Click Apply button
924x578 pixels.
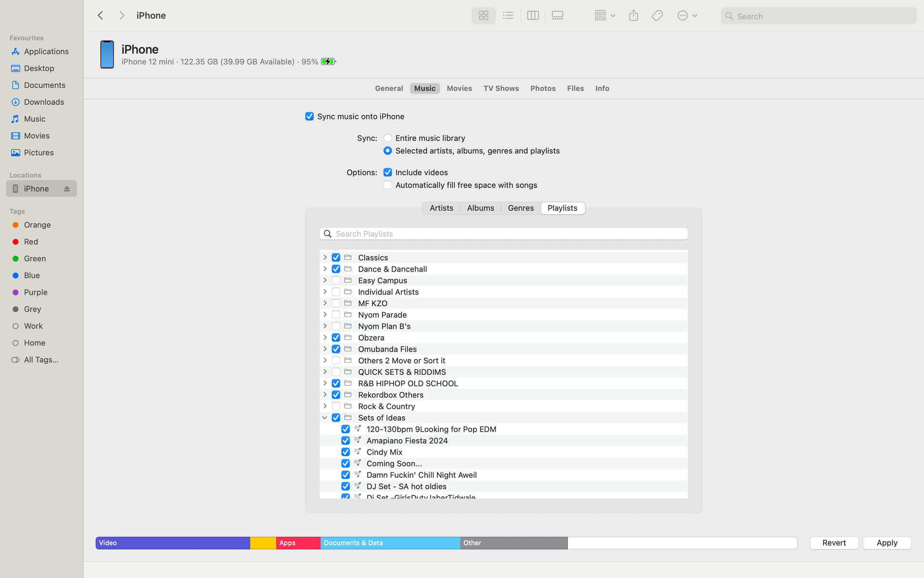click(x=887, y=543)
